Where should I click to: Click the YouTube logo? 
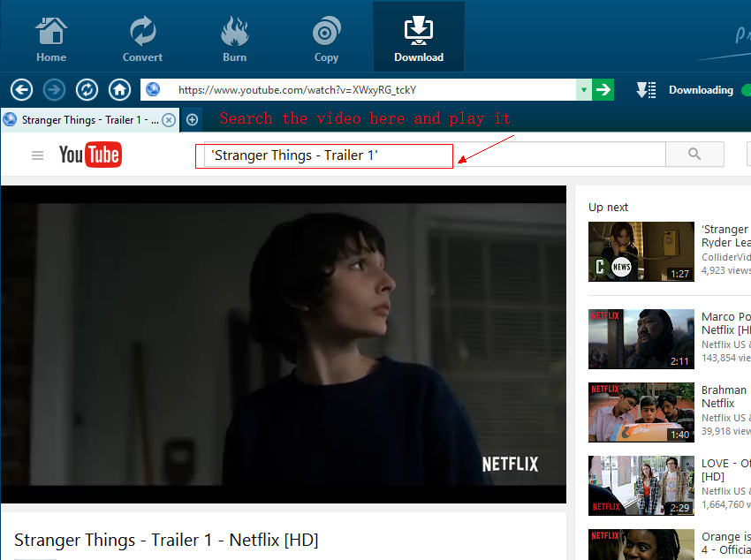[90, 155]
